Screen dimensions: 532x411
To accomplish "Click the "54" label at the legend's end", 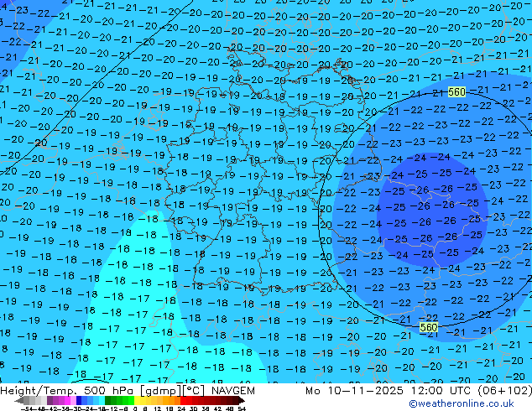I will 241,408.
